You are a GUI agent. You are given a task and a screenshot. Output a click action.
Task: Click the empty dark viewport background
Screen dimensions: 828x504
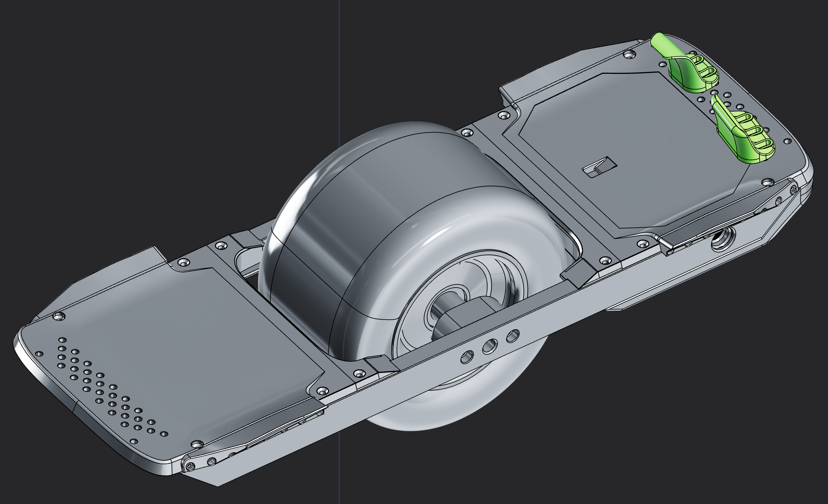point(134,101)
